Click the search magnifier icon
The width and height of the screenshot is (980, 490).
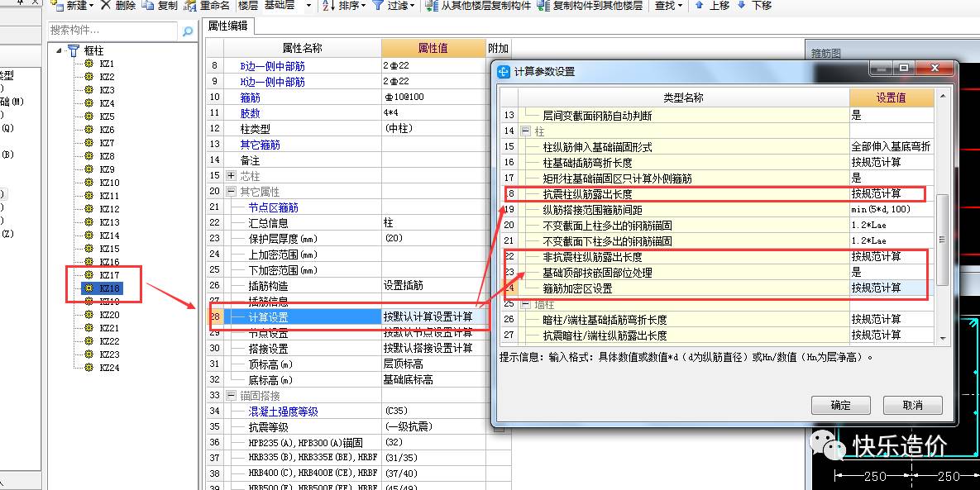pos(188,31)
